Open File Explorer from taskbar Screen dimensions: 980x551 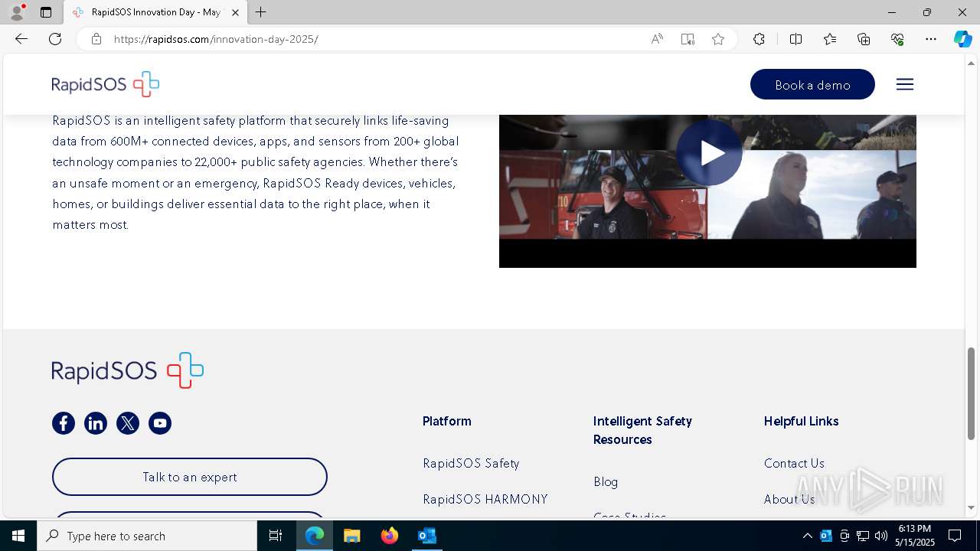click(352, 536)
